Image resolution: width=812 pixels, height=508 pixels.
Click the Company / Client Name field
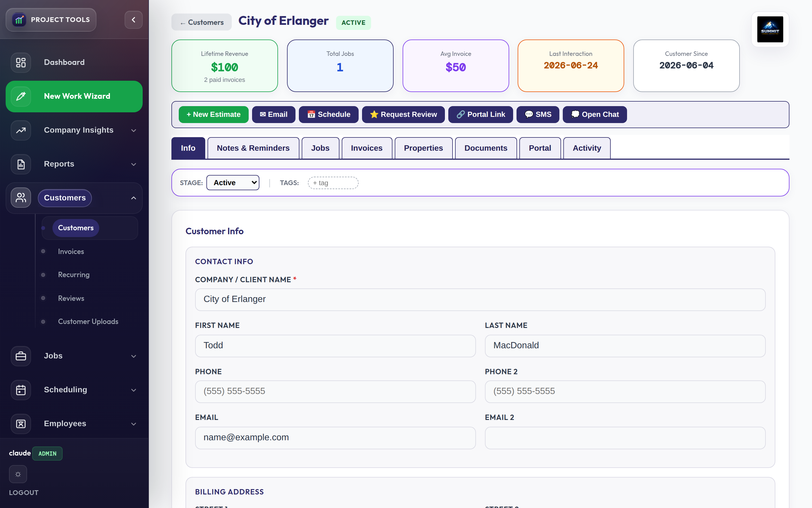[480, 300]
